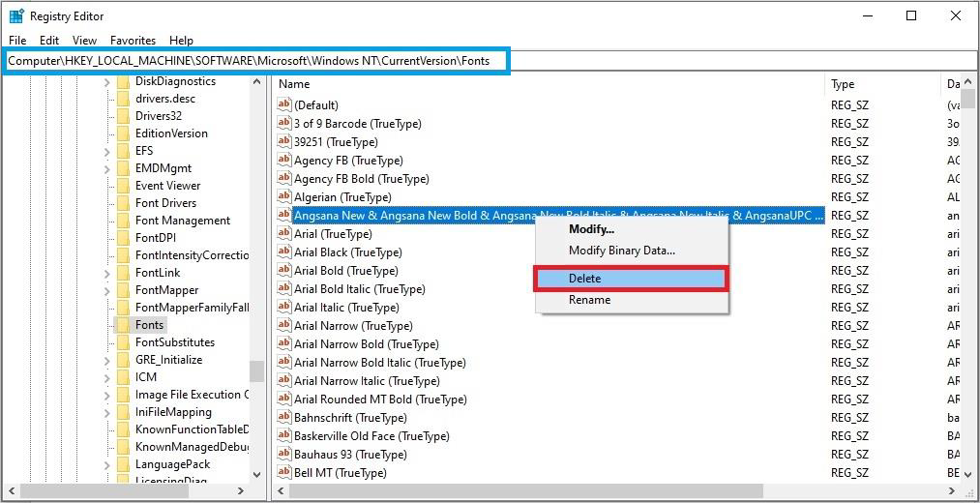Viewport: 980px width, 503px height.
Task: Open the Edit menu
Action: coord(49,40)
